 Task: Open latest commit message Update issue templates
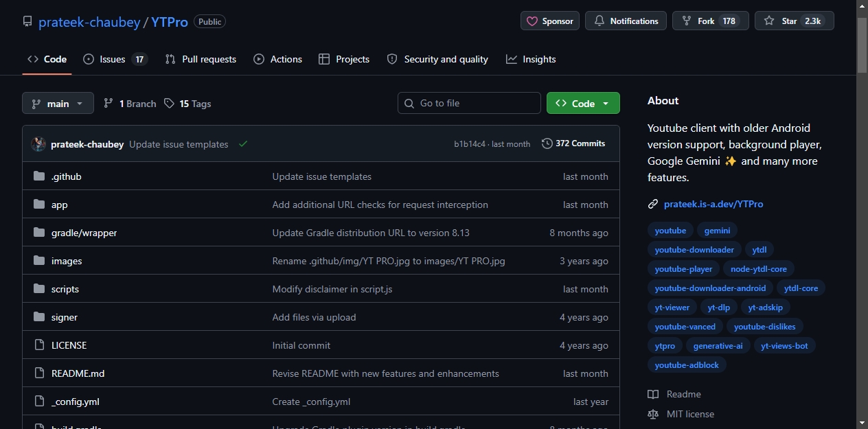click(x=179, y=144)
